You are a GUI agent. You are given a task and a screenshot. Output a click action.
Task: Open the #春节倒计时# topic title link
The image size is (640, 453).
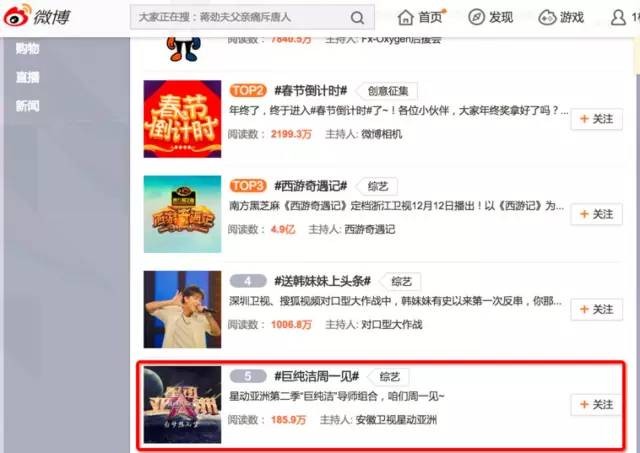[x=310, y=90]
